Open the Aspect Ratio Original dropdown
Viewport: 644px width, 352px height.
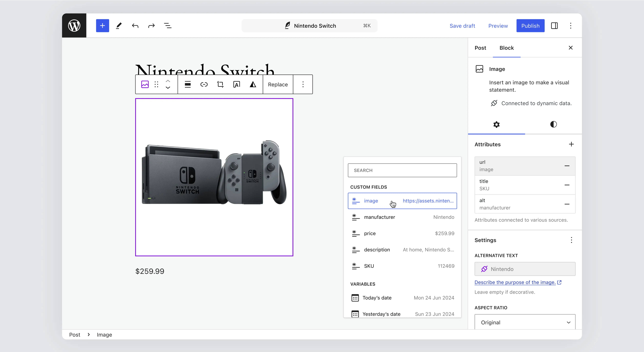[525, 322]
